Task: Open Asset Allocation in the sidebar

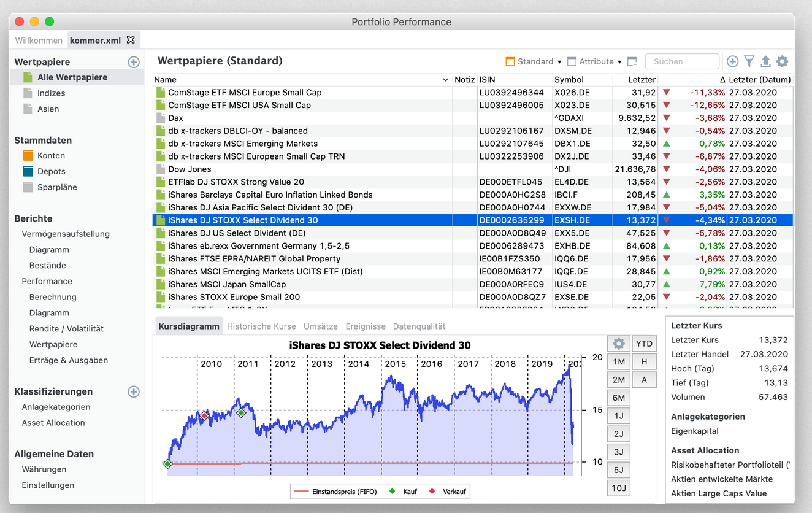Action: pos(53,423)
